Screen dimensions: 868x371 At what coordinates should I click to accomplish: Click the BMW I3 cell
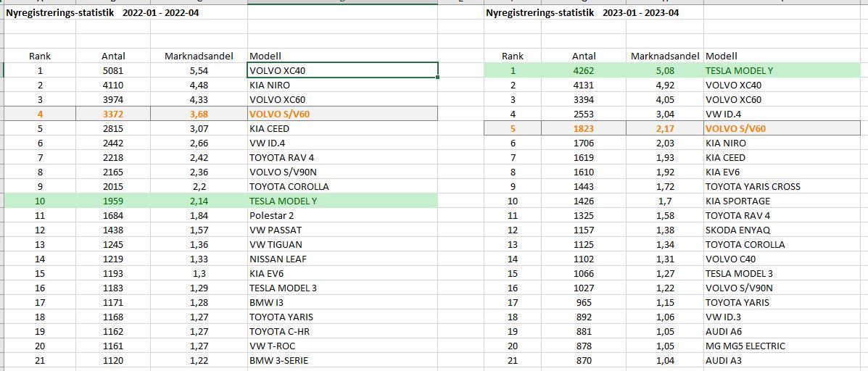pos(343,302)
